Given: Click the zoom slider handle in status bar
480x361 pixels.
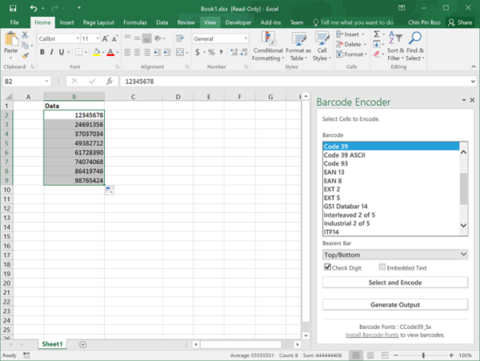Looking at the screenshot, I should coord(423,355).
